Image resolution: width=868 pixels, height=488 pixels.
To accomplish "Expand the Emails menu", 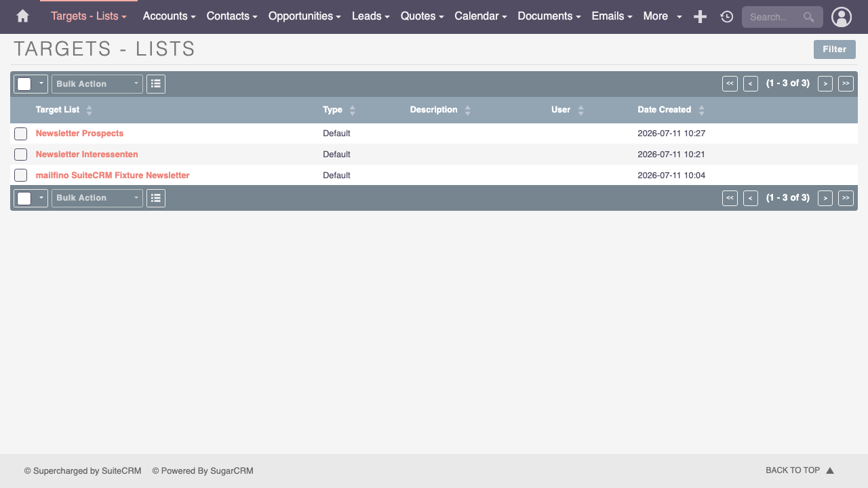I will [x=612, y=16].
